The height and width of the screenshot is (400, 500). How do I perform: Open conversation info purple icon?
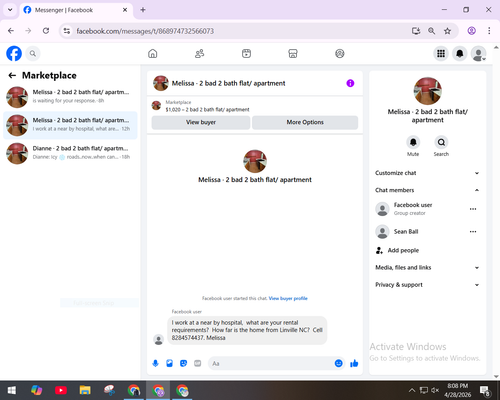(x=350, y=83)
